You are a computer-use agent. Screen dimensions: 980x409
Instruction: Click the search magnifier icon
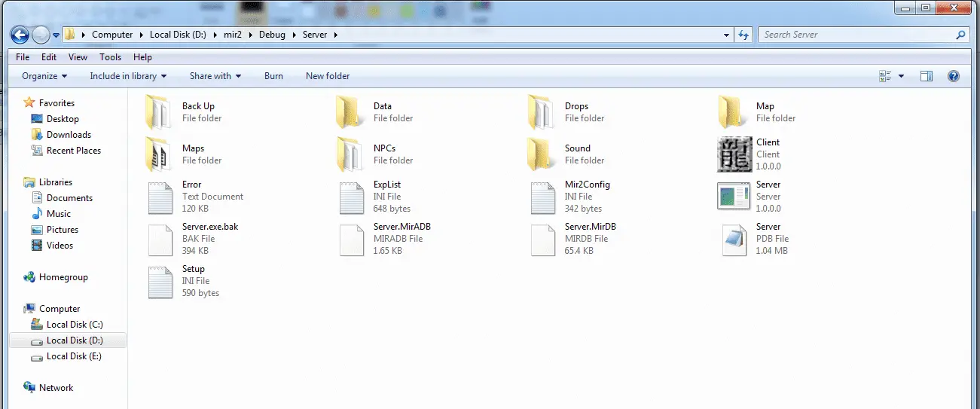pyautogui.click(x=960, y=35)
